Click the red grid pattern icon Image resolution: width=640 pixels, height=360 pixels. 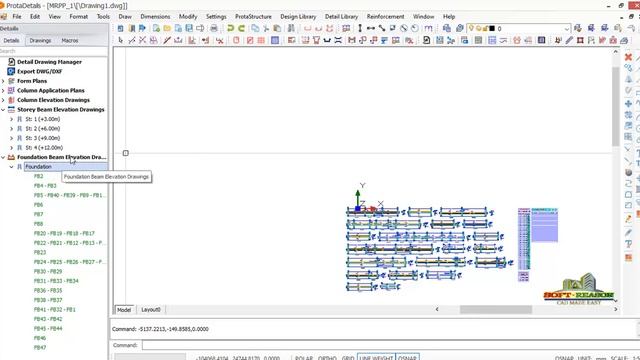pyautogui.click(x=261, y=40)
